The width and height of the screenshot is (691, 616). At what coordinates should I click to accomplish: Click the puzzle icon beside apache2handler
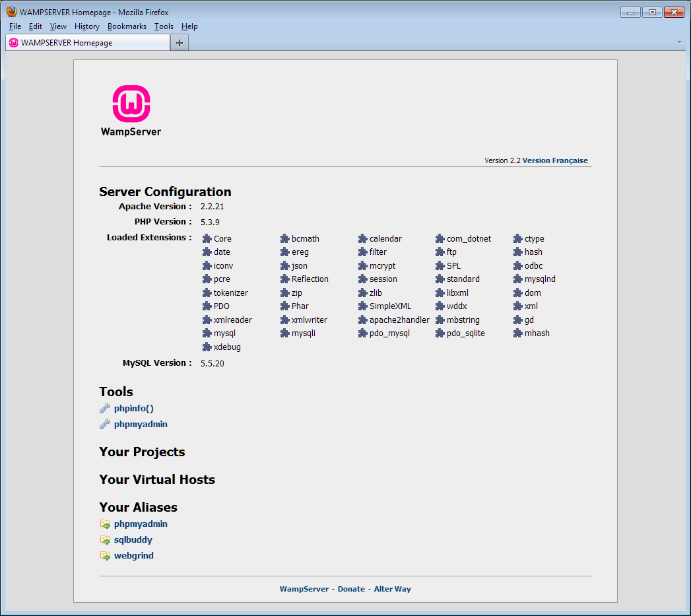pos(363,320)
